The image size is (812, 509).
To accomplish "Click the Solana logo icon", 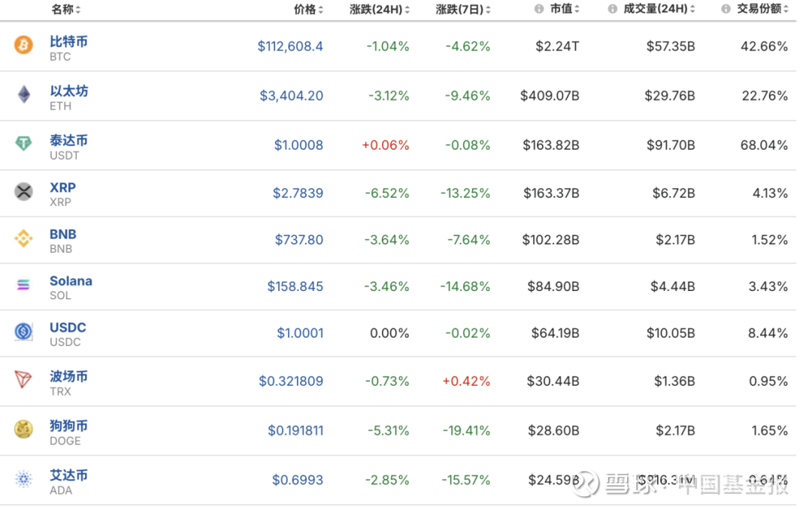I will (23, 285).
